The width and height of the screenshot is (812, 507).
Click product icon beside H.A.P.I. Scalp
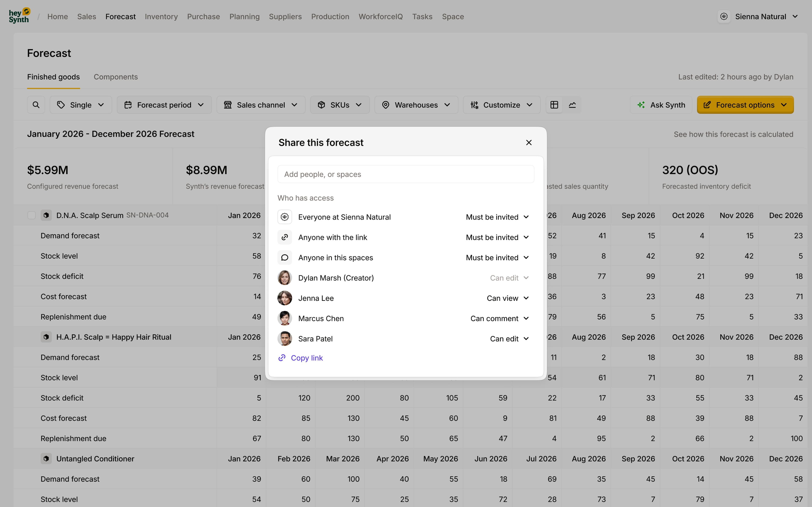tap(46, 337)
